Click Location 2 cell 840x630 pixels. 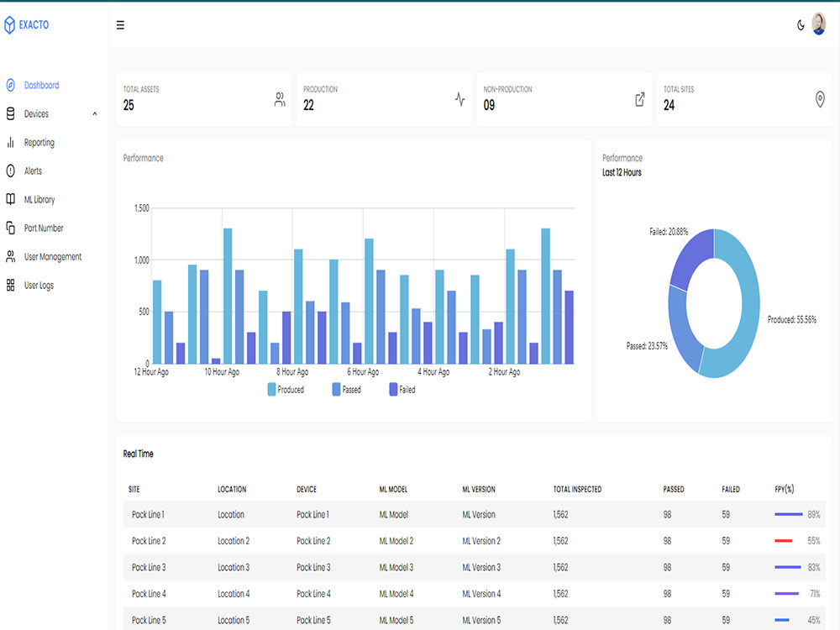234,541
